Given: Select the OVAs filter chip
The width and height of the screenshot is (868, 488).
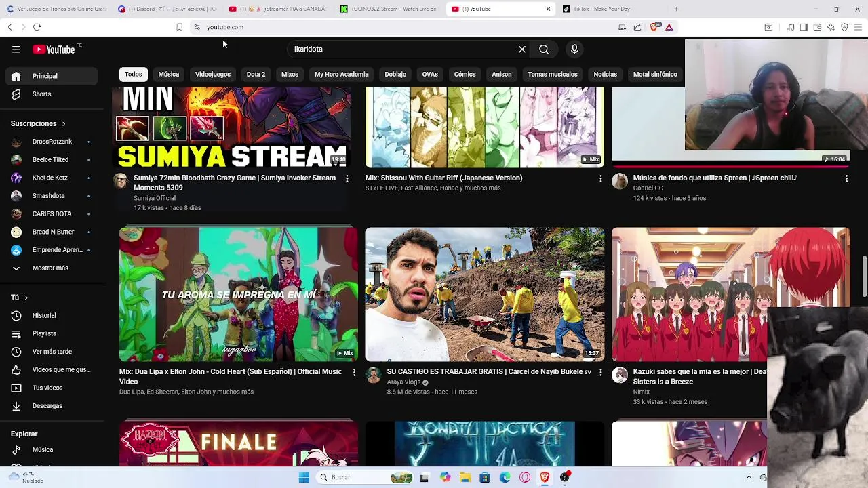Looking at the screenshot, I should pos(430,74).
